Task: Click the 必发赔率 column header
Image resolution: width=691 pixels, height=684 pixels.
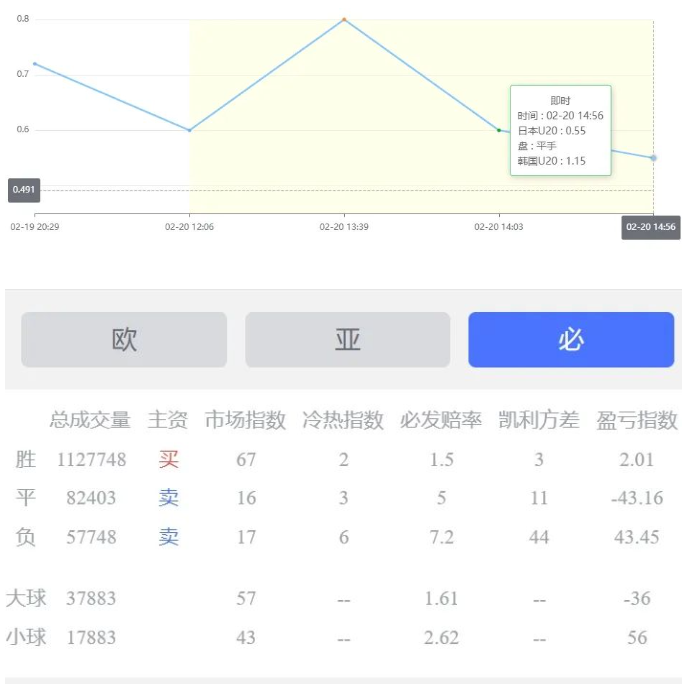Action: point(441,420)
